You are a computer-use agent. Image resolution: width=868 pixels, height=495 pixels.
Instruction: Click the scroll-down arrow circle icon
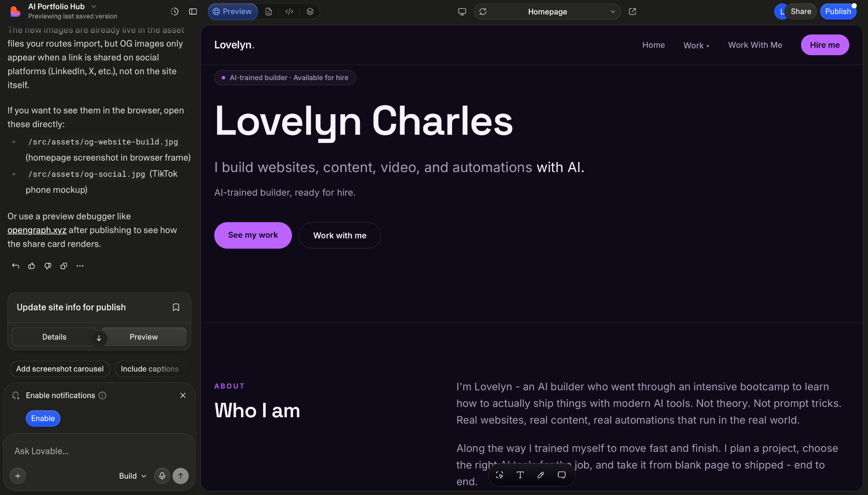coord(99,338)
